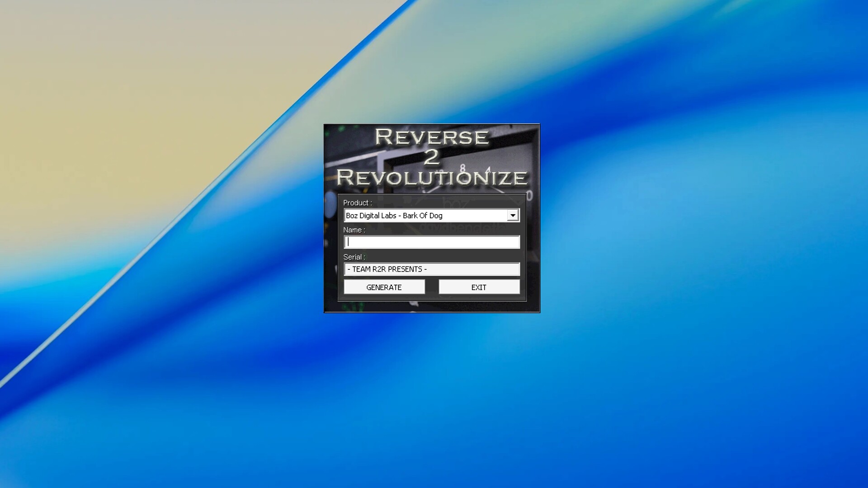This screenshot has height=488, width=868.
Task: Click the 'Serial :' label
Action: point(354,257)
